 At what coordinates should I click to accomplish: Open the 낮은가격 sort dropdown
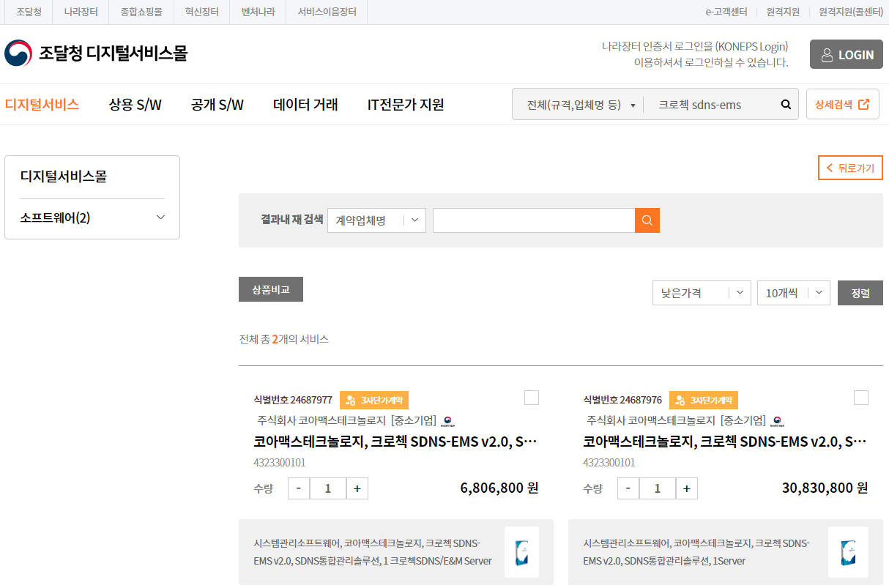(x=702, y=293)
